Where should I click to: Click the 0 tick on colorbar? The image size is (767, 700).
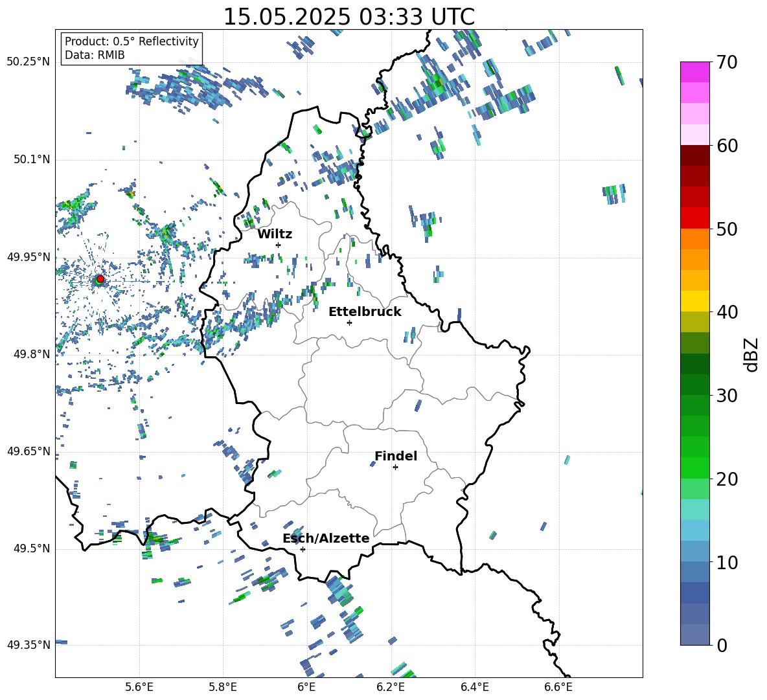coord(722,645)
